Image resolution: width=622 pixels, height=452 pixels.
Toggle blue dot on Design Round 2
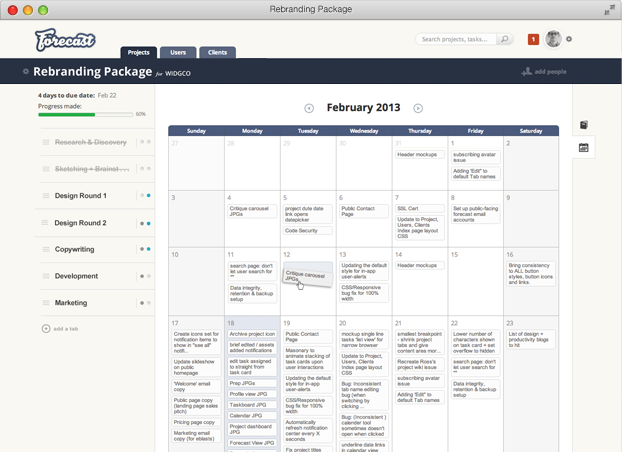149,223
